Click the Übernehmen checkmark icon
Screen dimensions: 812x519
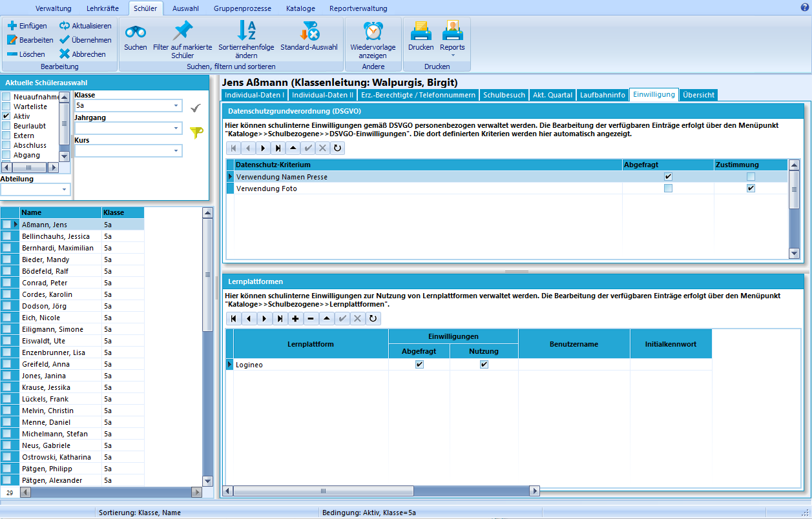coord(65,40)
